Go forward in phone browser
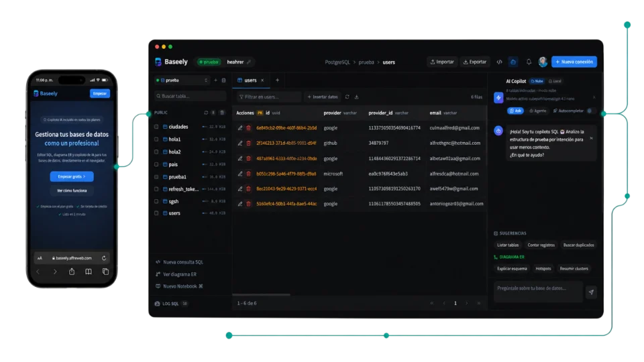644x362 pixels. point(55,271)
